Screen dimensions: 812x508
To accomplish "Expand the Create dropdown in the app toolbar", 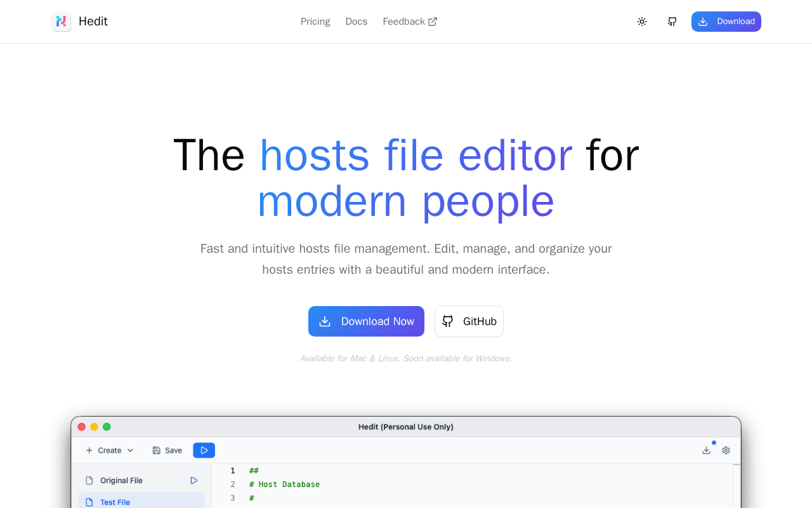I will click(x=110, y=450).
